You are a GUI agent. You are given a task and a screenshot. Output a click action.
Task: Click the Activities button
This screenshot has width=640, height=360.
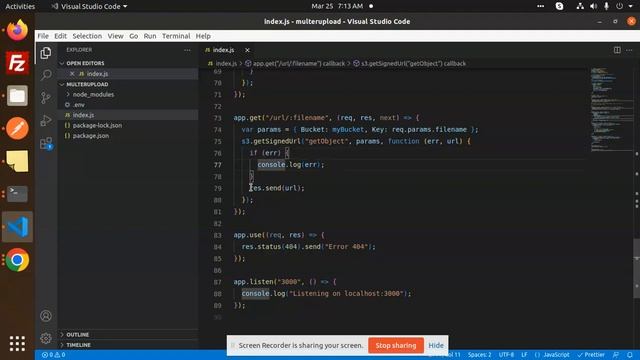click(x=20, y=6)
